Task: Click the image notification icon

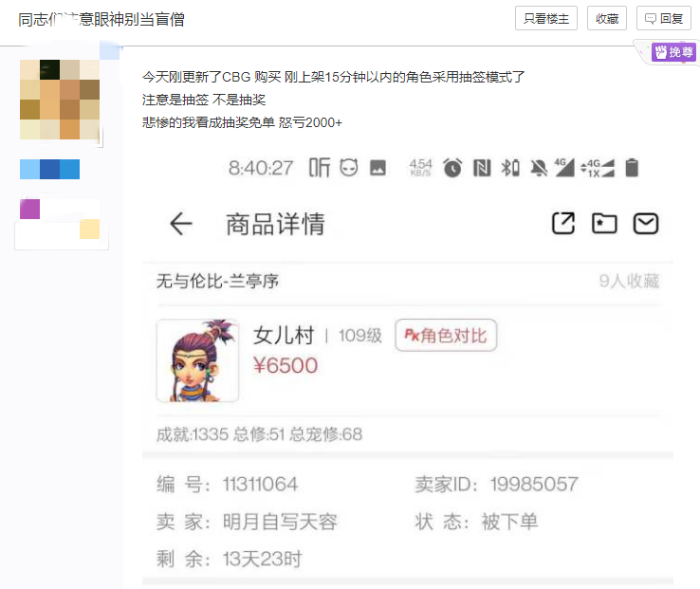Action: [378, 168]
